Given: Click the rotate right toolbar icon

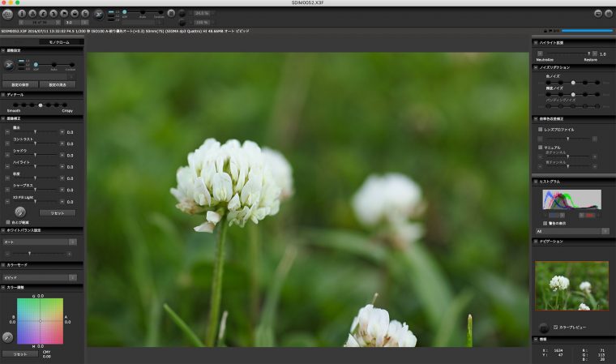Looking at the screenshot, I should click(53, 14).
